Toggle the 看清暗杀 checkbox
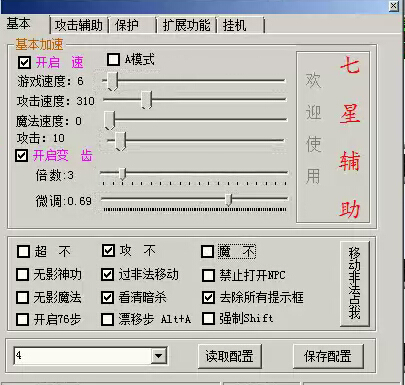 (x=107, y=297)
